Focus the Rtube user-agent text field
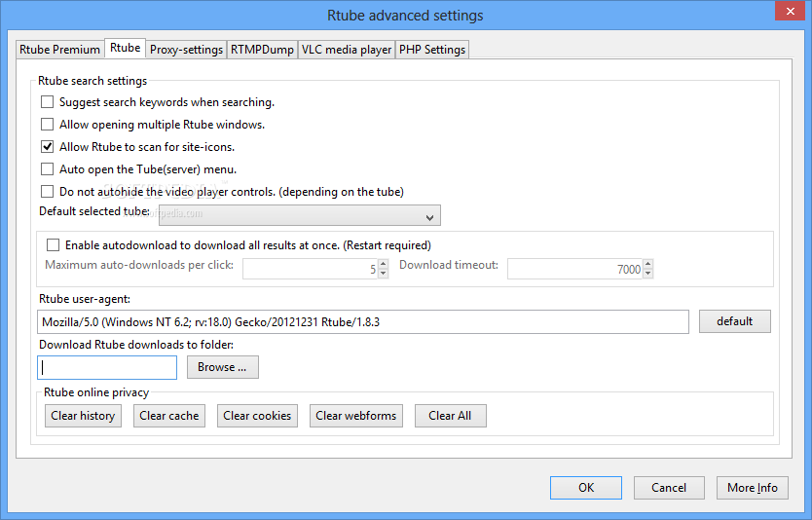812x520 pixels. coord(363,321)
